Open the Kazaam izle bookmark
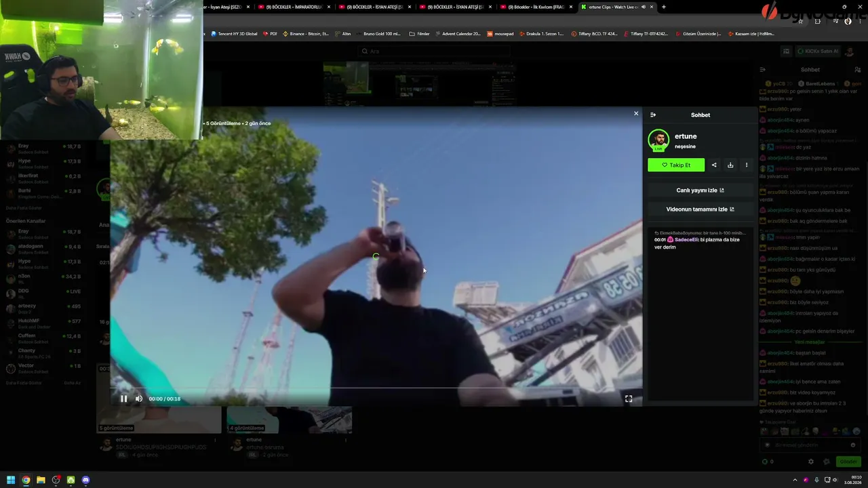Image resolution: width=868 pixels, height=488 pixels. click(752, 33)
